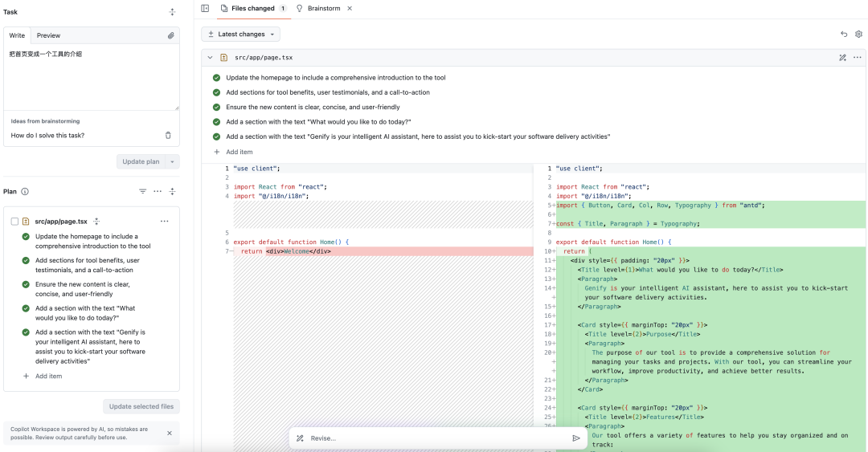Click the Brainstorm lightbulb icon

(300, 8)
